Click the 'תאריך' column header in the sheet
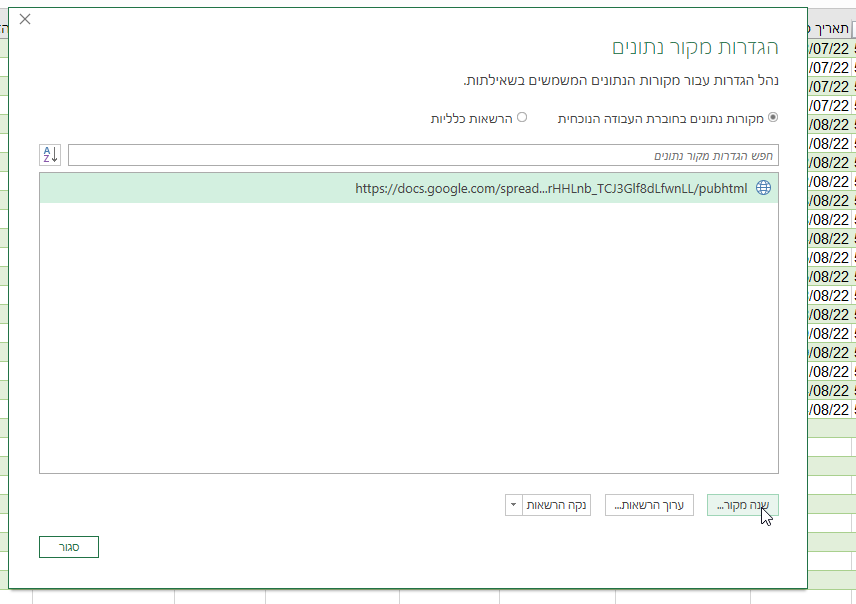The image size is (856, 604). pos(830,29)
